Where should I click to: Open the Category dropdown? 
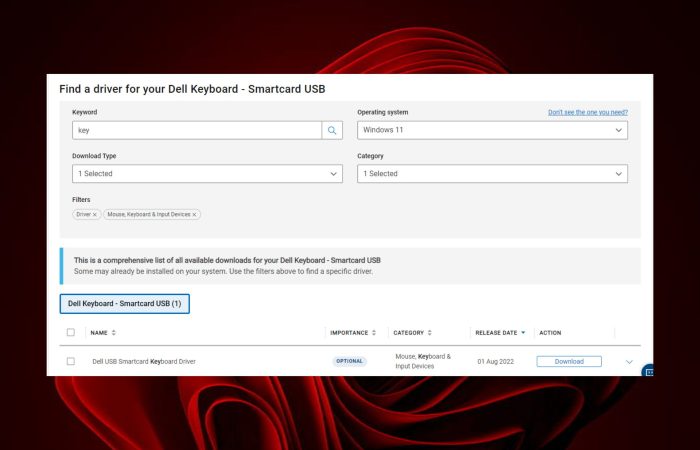[x=492, y=174]
